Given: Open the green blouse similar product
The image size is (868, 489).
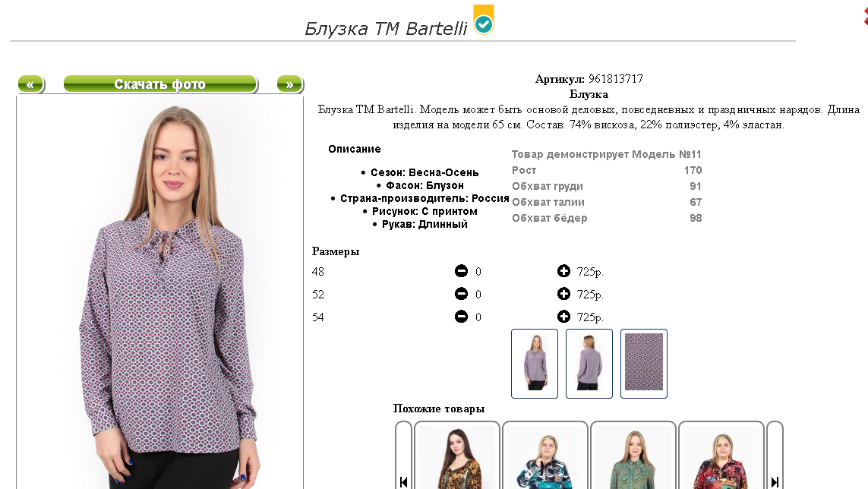Looking at the screenshot, I should (633, 456).
